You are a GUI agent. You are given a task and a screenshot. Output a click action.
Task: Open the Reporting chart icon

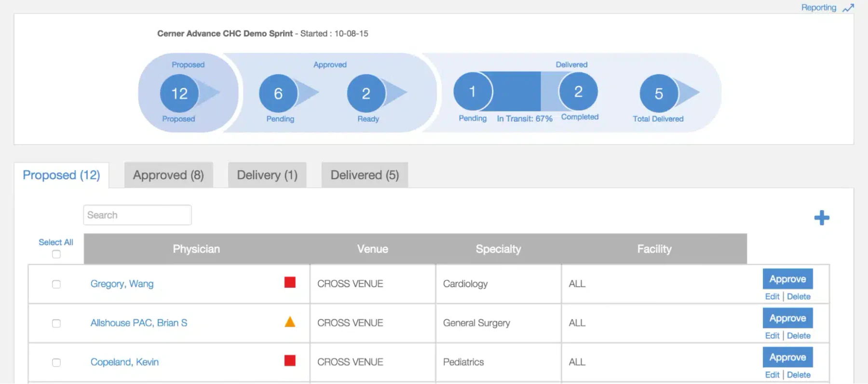click(x=848, y=8)
